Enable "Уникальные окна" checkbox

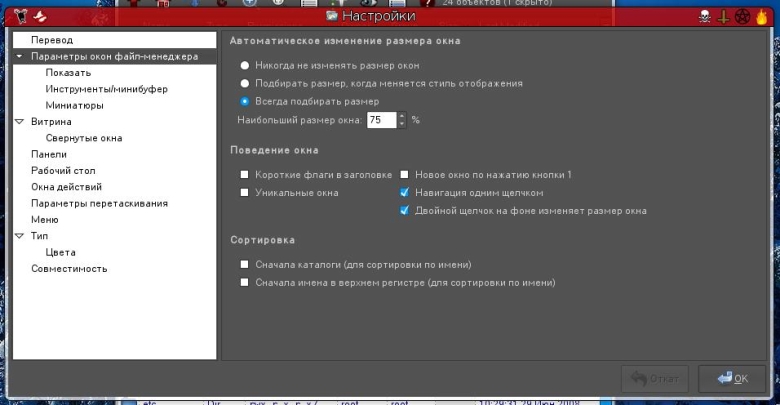244,193
